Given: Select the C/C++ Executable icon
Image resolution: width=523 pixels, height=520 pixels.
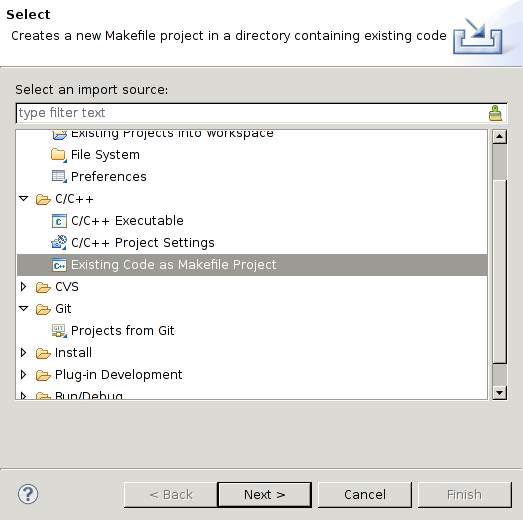Looking at the screenshot, I should point(59,221).
